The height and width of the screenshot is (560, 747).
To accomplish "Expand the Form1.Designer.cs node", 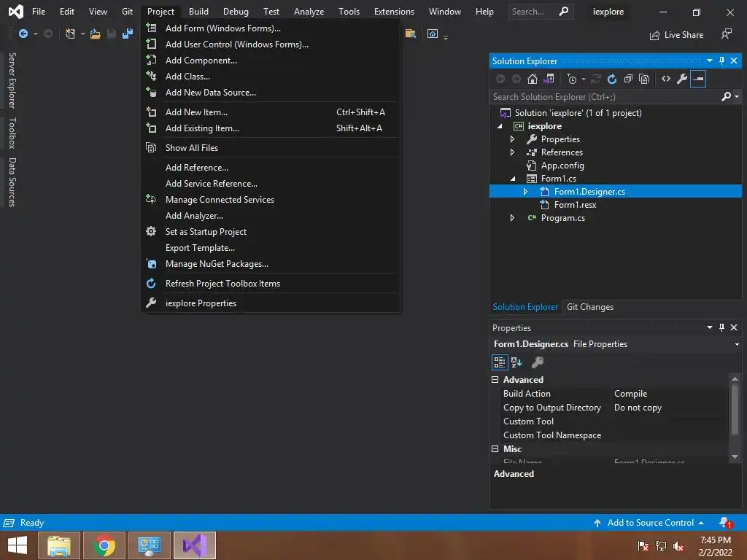I will coord(525,192).
